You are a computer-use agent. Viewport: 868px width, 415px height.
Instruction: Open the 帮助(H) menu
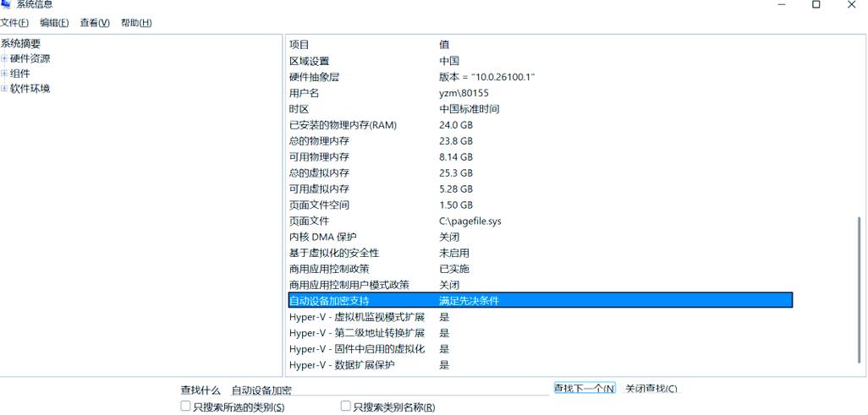pos(136,23)
